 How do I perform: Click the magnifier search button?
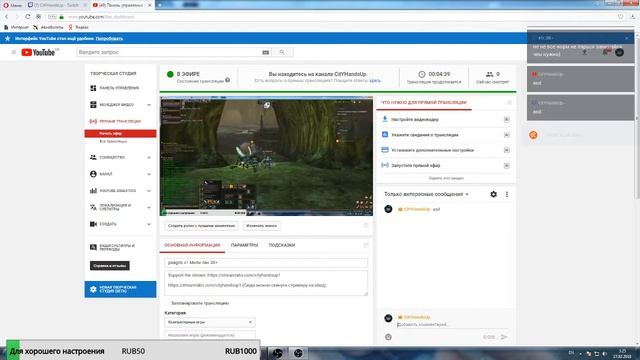tap(282, 52)
